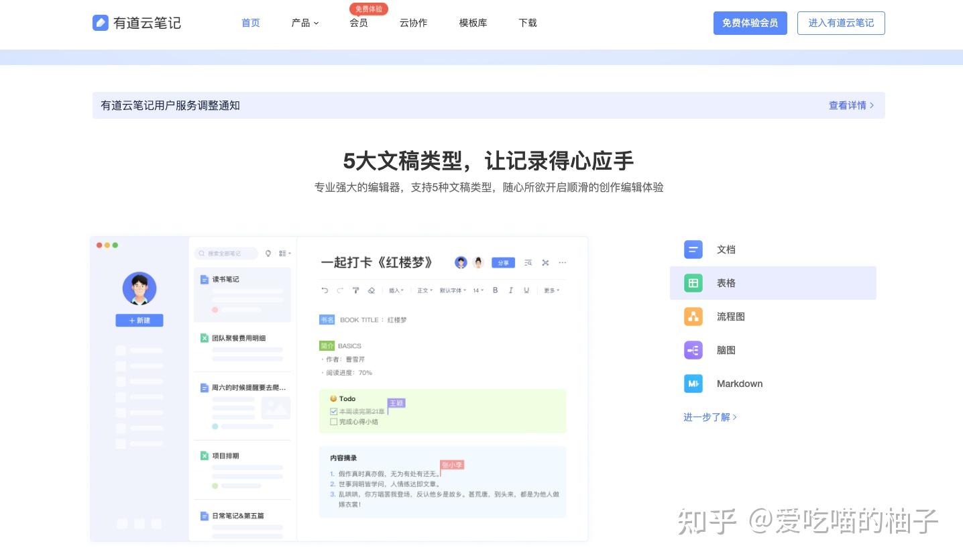The image size is (963, 560).
Task: Check the 完成心得小结 todo checkbox
Action: (x=333, y=422)
